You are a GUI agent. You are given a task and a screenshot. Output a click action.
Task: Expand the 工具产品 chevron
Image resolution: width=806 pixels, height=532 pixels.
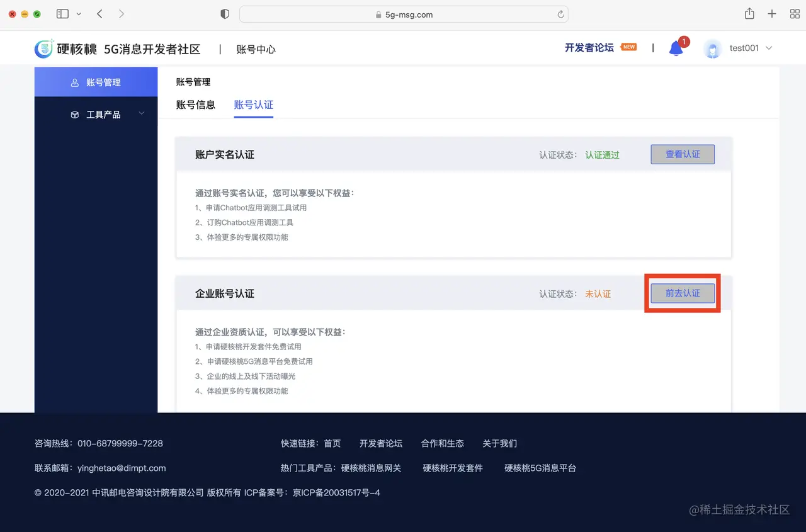[x=142, y=114]
